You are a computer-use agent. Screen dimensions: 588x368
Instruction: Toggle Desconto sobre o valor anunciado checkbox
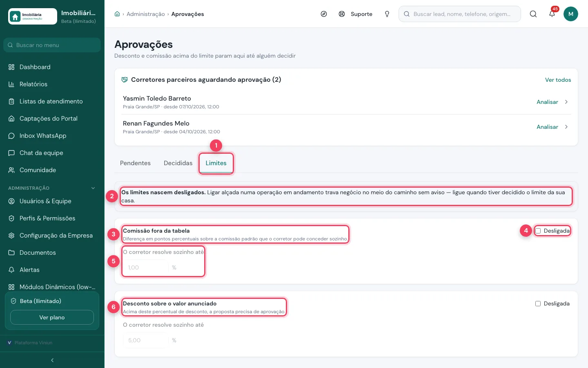coord(538,304)
